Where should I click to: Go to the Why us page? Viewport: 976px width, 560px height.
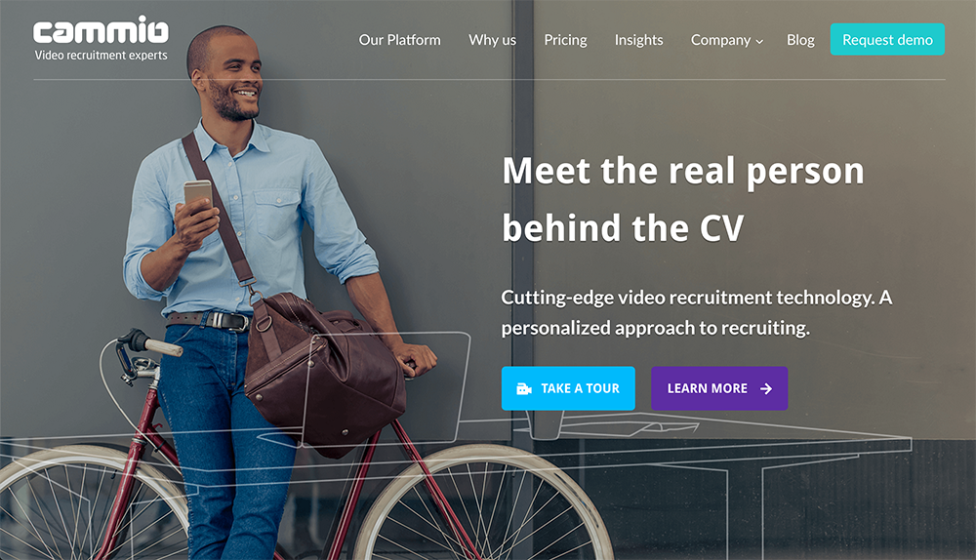pos(492,40)
